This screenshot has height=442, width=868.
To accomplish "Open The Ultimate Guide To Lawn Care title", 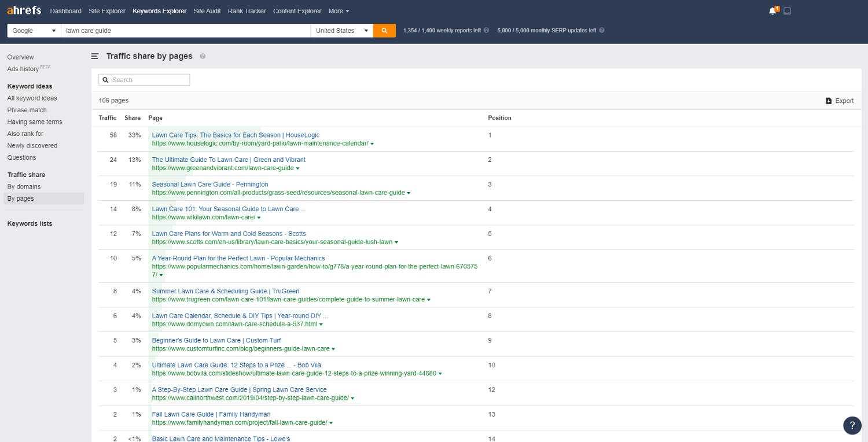I will pyautogui.click(x=229, y=160).
